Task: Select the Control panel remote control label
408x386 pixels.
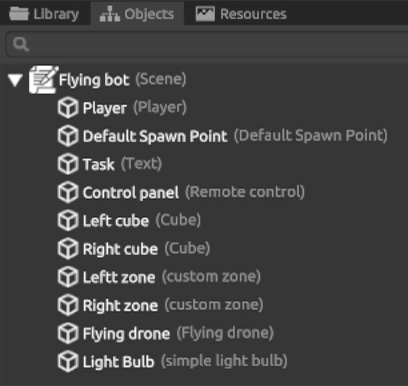Action: 131,193
